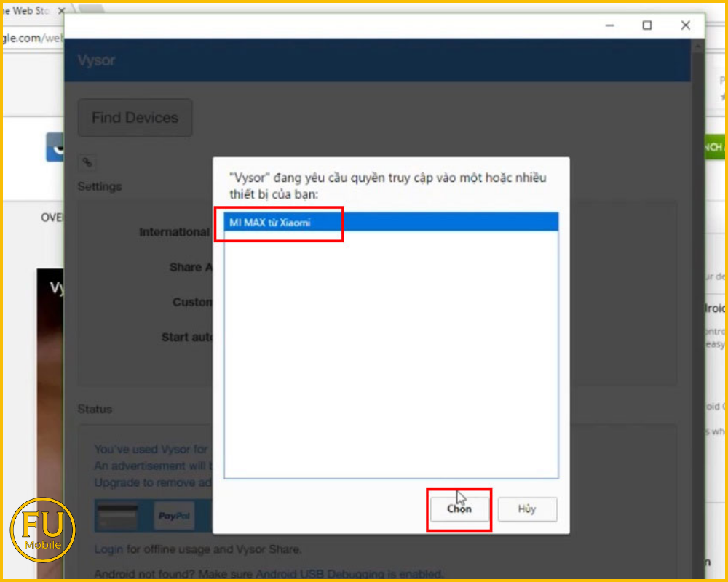Open the Login link for offline usage
Screen dimensions: 728x582
(108, 549)
